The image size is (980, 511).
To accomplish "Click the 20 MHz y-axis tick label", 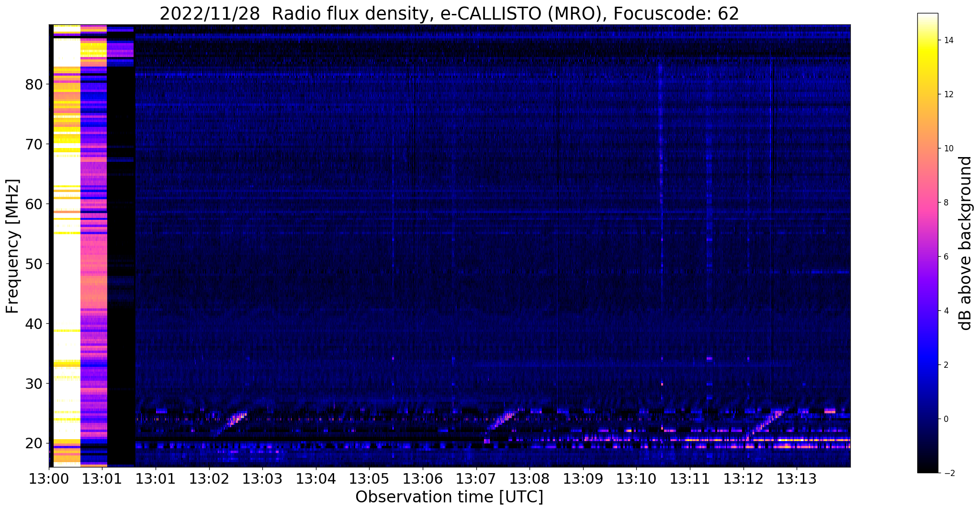I will coord(34,443).
